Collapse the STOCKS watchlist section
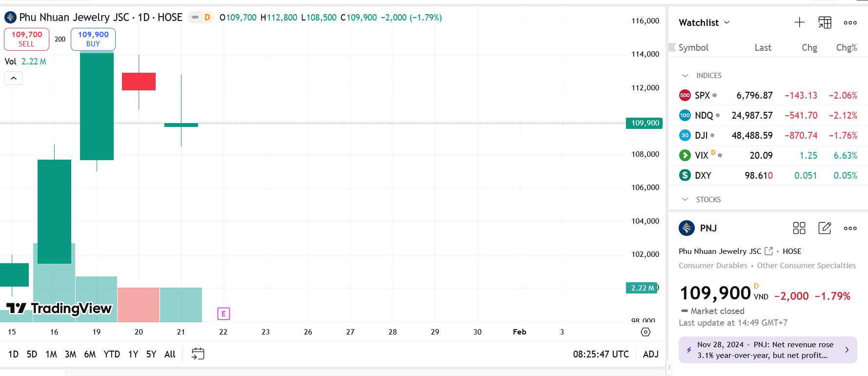The image size is (868, 376). point(685,200)
